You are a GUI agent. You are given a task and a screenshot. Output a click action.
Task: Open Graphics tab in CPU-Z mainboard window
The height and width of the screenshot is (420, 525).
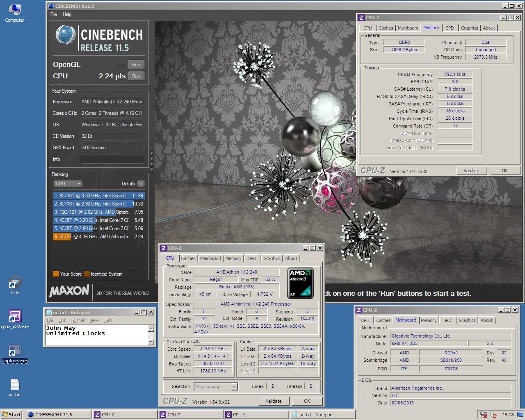[467, 320]
